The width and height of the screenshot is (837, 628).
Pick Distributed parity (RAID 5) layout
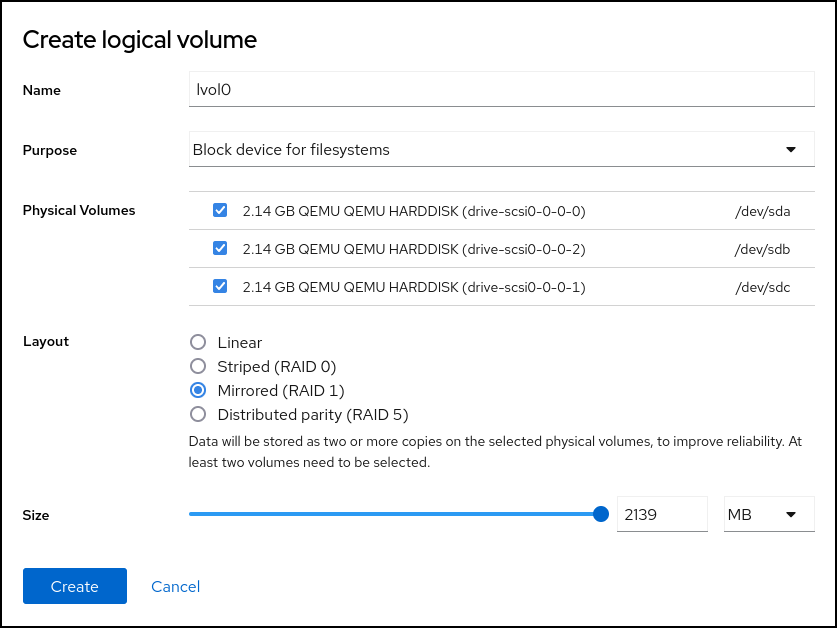tap(198, 415)
